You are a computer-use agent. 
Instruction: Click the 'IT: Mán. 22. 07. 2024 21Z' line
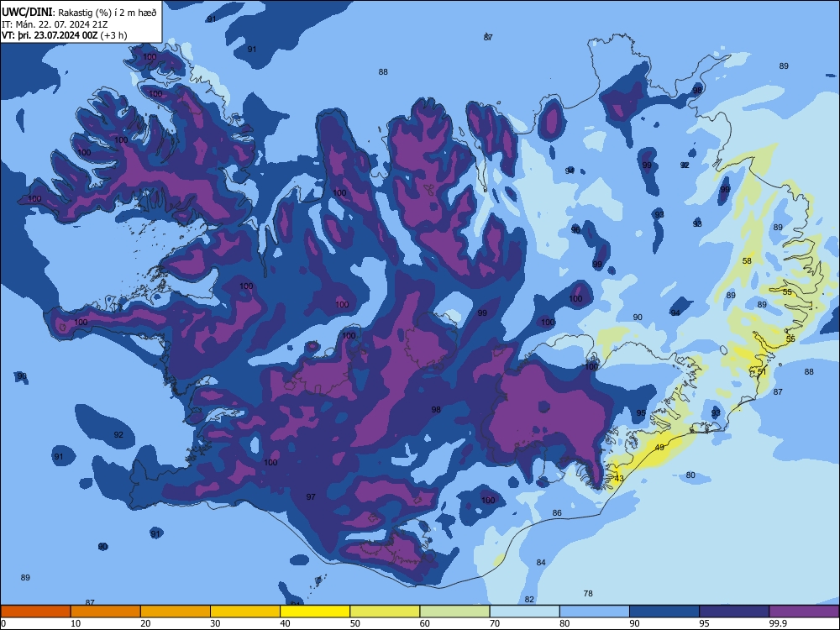pyautogui.click(x=55, y=24)
